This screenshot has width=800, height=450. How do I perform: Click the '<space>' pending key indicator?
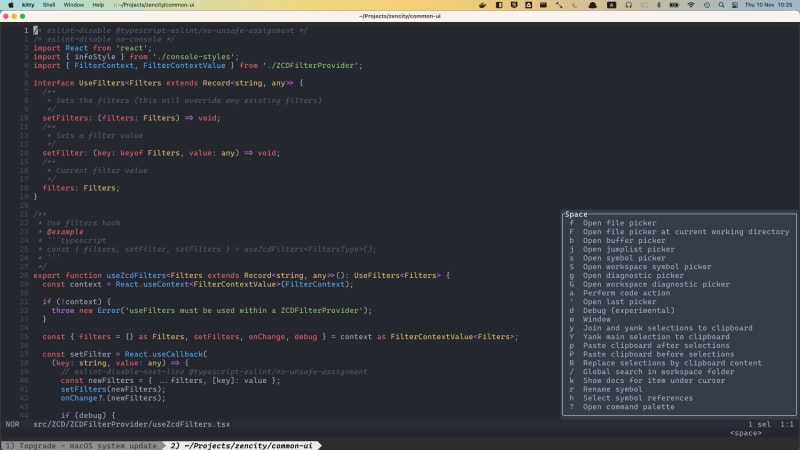point(745,433)
